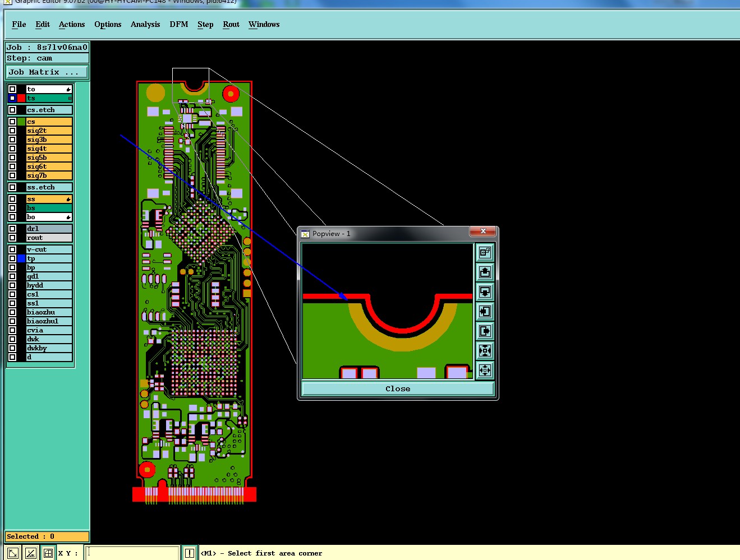The image size is (740, 560).
Task: Click the Popview zoom-window icon at top
Action: (485, 253)
